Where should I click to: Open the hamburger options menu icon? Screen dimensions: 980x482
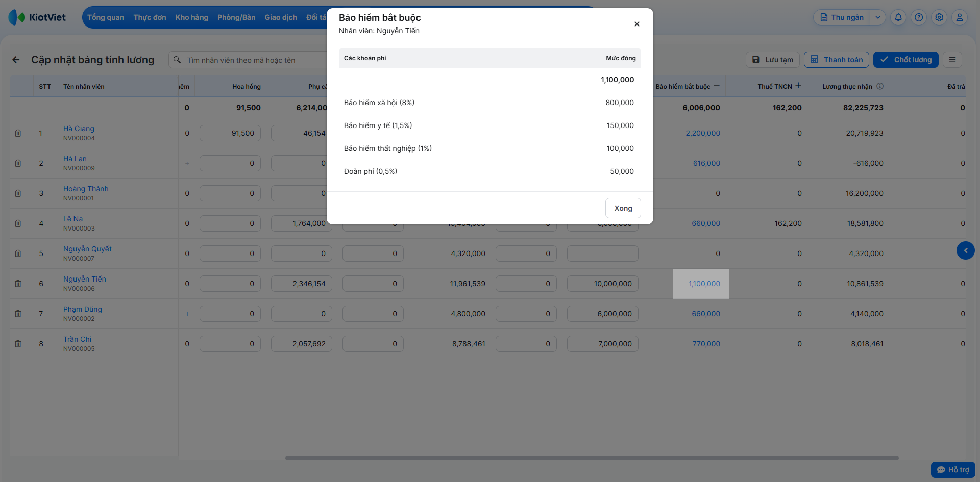pos(952,60)
